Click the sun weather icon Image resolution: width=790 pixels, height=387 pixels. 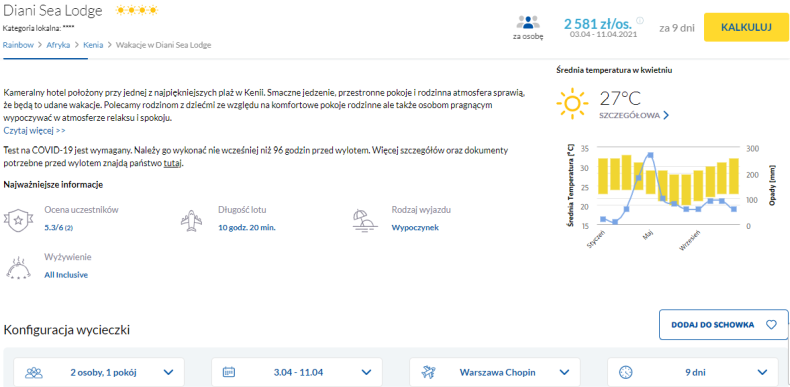pyautogui.click(x=572, y=104)
